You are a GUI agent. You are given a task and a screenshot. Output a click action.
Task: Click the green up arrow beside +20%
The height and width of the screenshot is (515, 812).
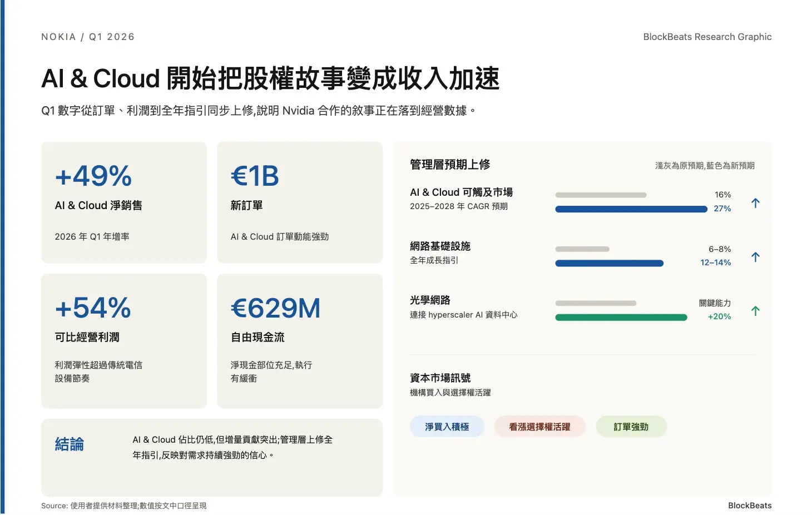(755, 311)
